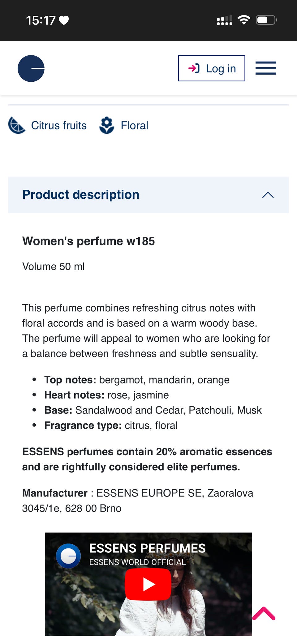The image size is (297, 644).
Task: Tap the Floral flower icon
Action: pyautogui.click(x=107, y=125)
